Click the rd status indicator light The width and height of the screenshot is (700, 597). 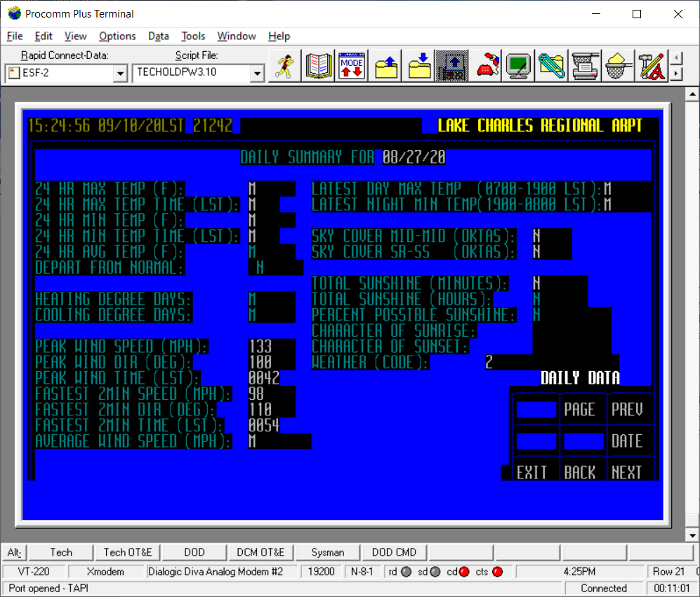407,572
